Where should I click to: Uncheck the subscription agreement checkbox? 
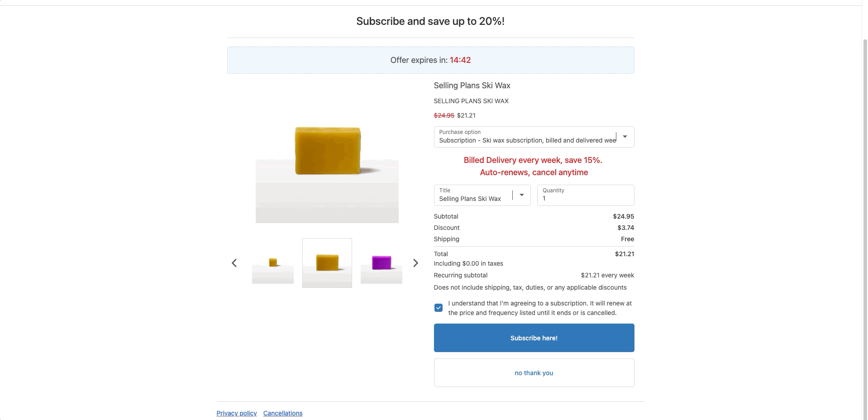pos(439,308)
